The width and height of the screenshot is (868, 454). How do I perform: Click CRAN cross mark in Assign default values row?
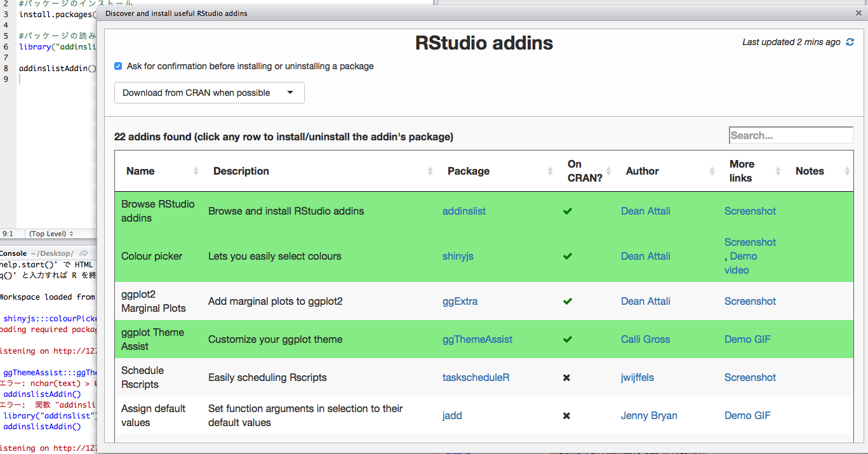click(566, 415)
